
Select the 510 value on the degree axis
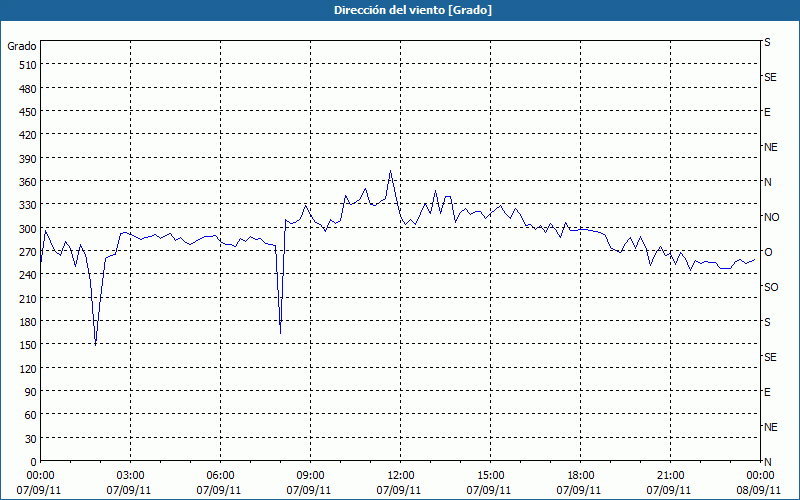pos(28,65)
